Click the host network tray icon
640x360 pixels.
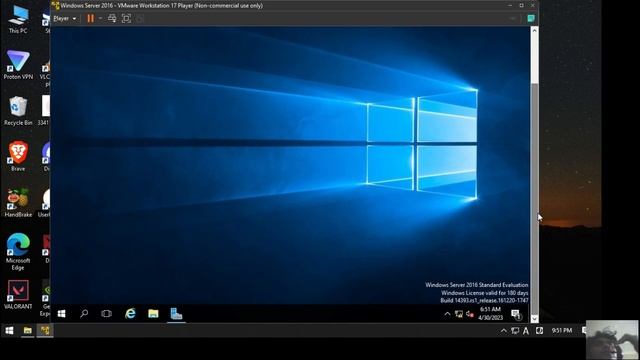(x=515, y=331)
